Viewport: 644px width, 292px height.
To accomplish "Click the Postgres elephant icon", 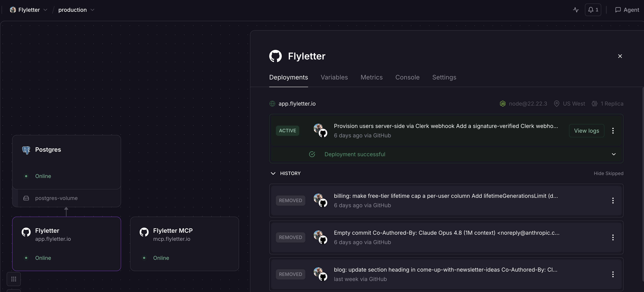I will pyautogui.click(x=26, y=150).
